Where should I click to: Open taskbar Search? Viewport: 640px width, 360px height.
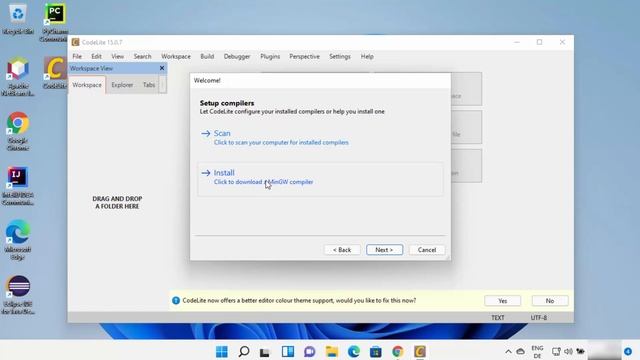[244, 351]
